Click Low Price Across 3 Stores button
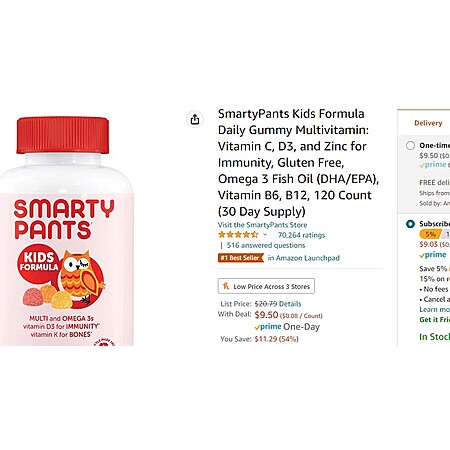Viewport: 450px width, 450px height. [266, 286]
